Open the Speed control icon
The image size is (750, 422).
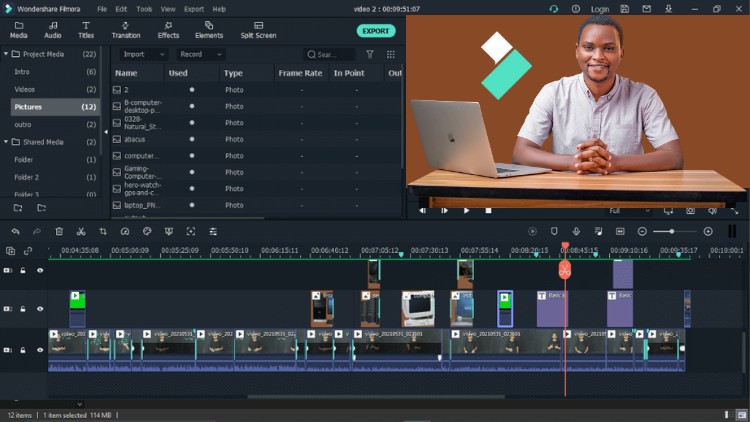125,232
